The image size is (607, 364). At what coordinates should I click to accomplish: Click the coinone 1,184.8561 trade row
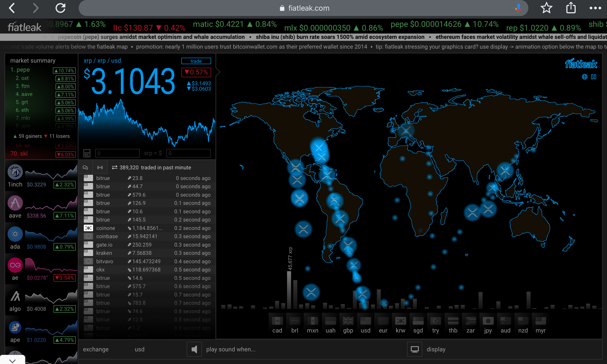tap(147, 228)
